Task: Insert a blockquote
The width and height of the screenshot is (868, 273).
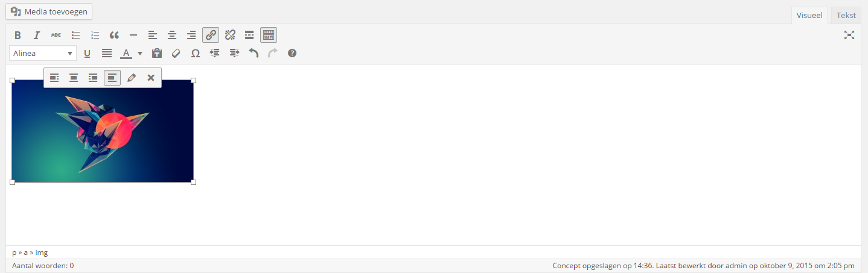Action: point(114,35)
